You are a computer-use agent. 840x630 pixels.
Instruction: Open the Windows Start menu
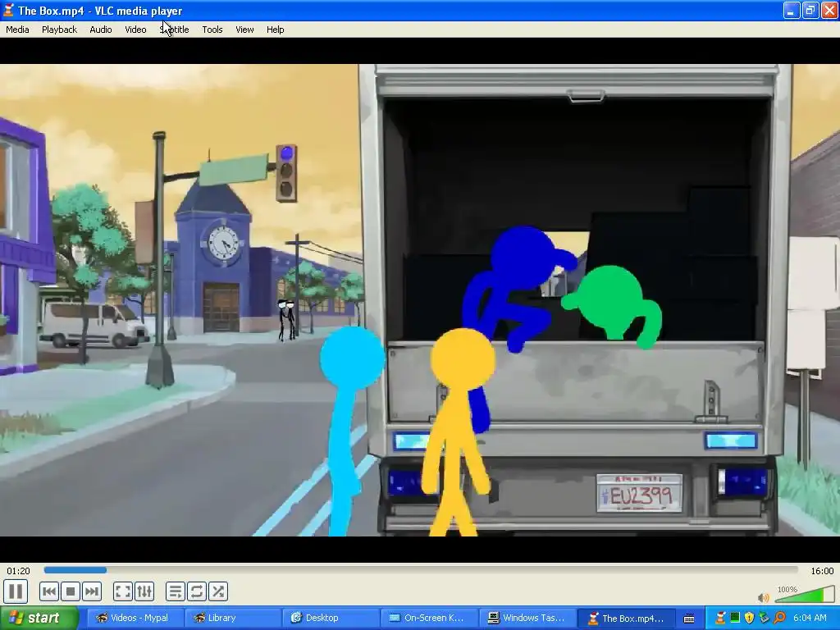(39, 618)
